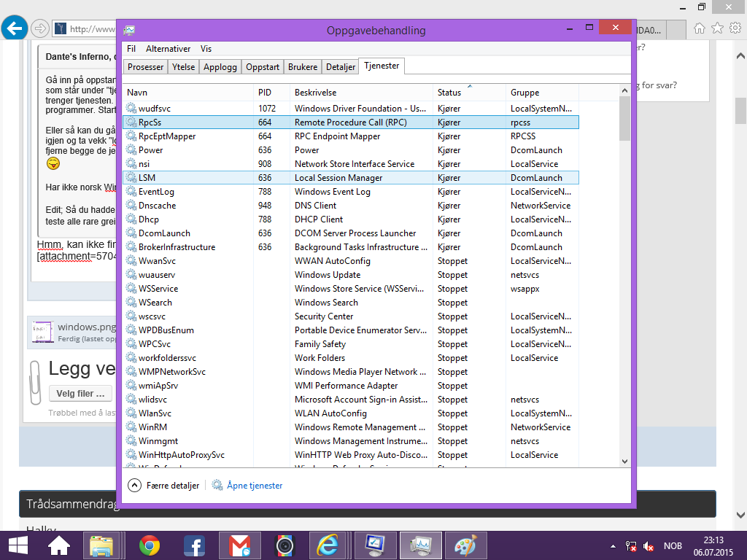This screenshot has width=747, height=560.
Task: Switch to the Brukere tab
Action: [x=303, y=67]
